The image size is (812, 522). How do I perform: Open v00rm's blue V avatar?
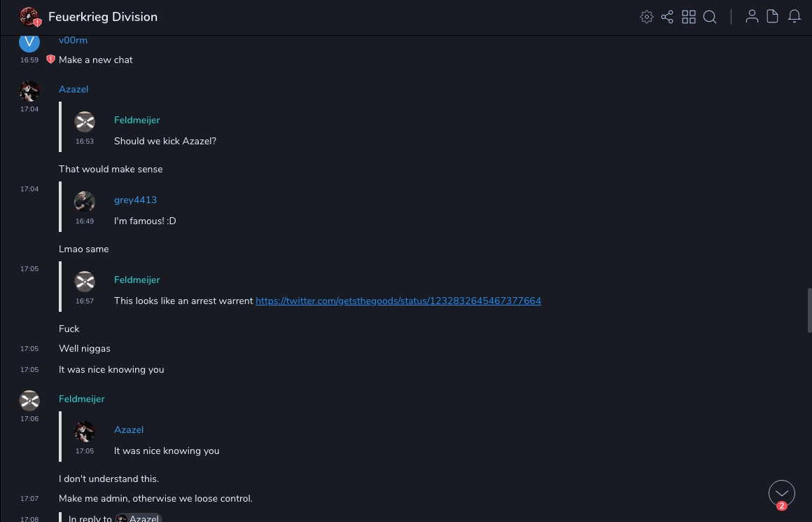point(29,42)
